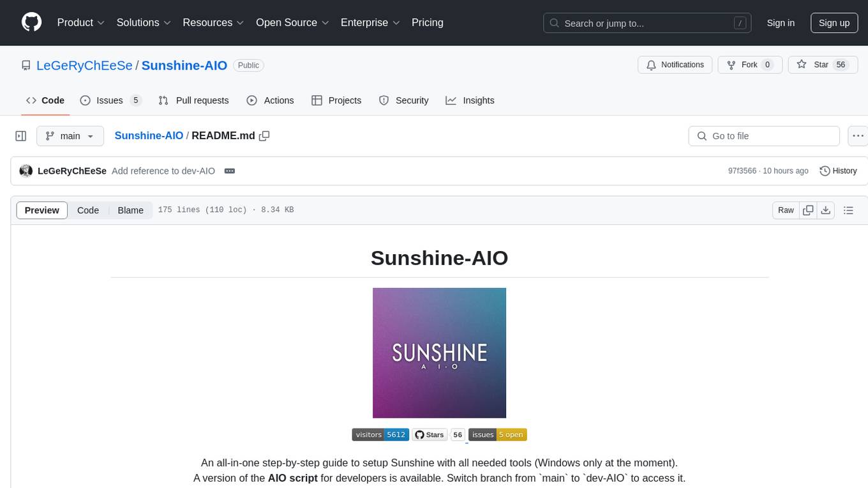Open the GitHub home logo
The width and height of the screenshot is (868, 488).
[31, 22]
